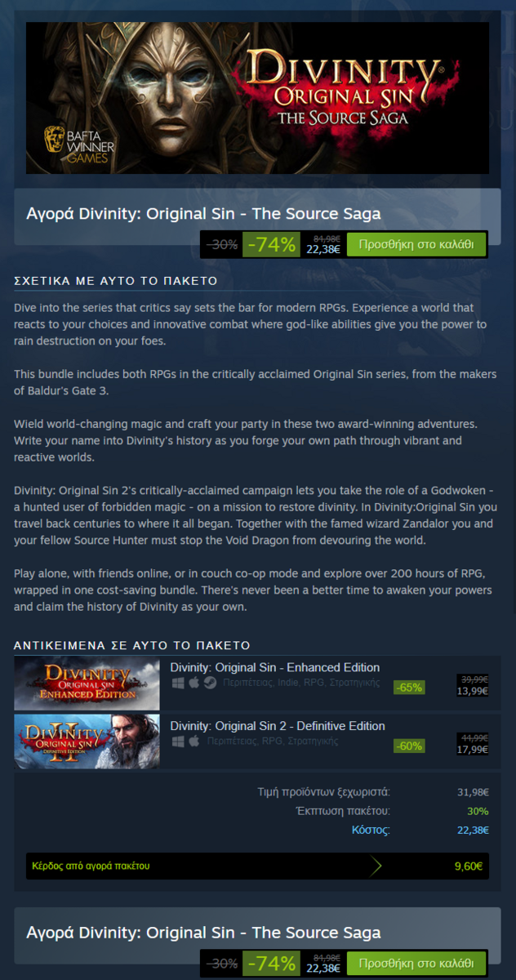The width and height of the screenshot is (516, 980).
Task: Click the Windows icon for Original Sin 2
Action: pos(178,742)
